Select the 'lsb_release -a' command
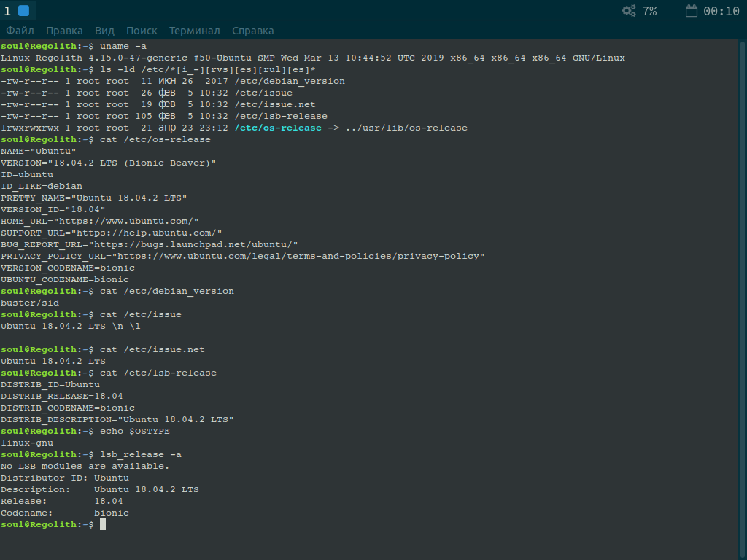Image resolution: width=747 pixels, height=560 pixels. (141, 455)
